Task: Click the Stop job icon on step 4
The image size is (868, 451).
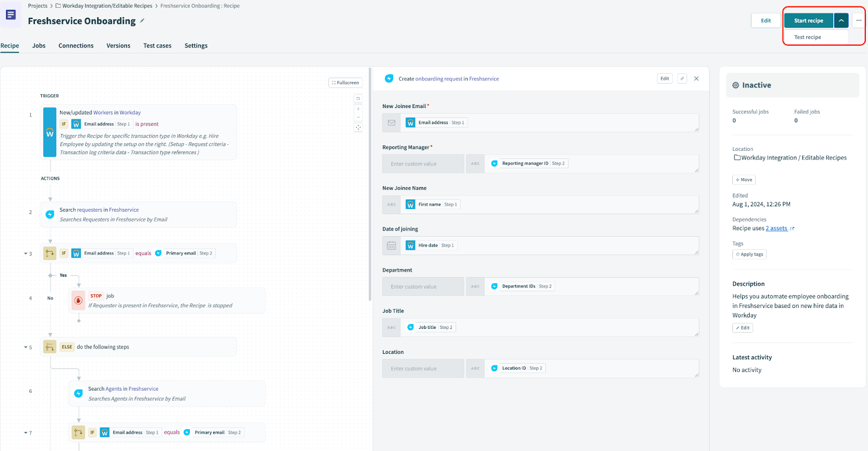Action: tap(79, 300)
